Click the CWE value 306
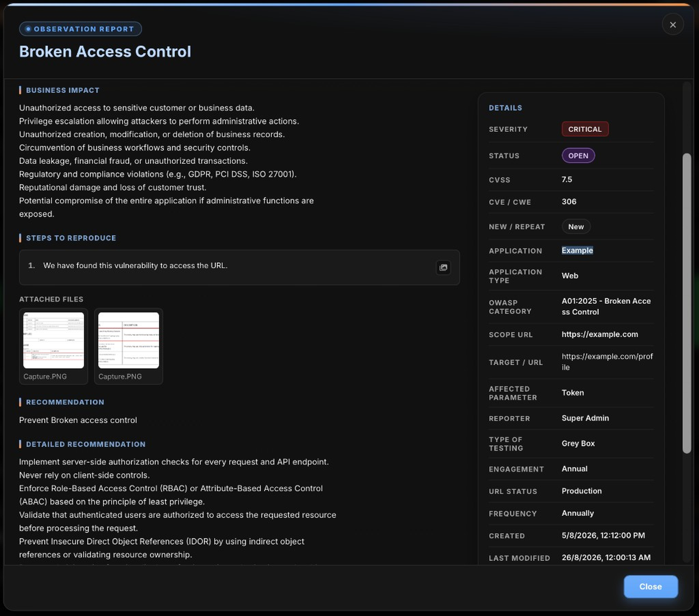The height and width of the screenshot is (616, 699). [x=569, y=202]
